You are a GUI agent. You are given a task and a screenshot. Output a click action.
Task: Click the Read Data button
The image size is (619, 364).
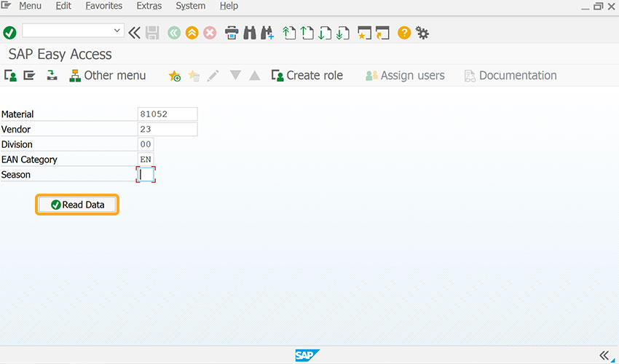(x=77, y=205)
